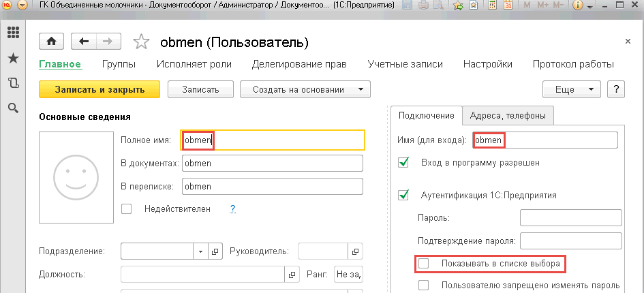Uncheck Вход в программу разрешен
Viewport: 644px width, 293px height.
click(403, 162)
